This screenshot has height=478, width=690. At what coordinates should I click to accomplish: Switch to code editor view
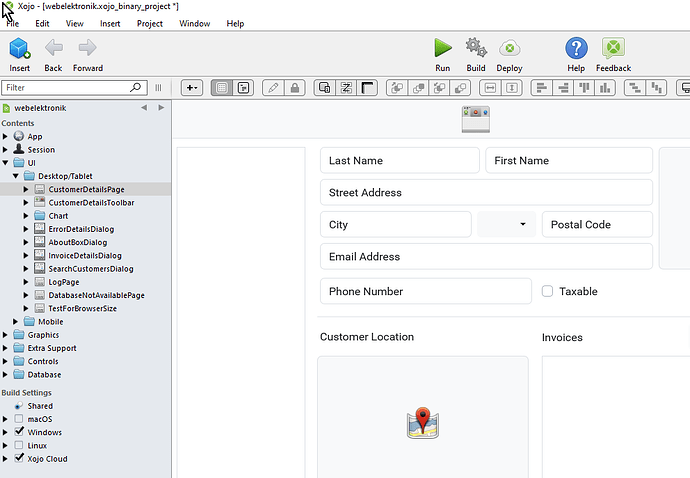243,88
